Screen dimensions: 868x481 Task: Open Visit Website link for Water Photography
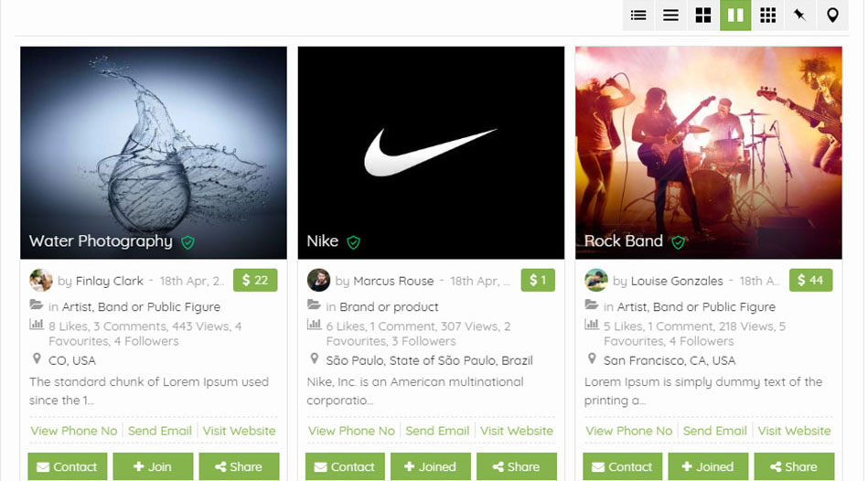[x=240, y=431]
